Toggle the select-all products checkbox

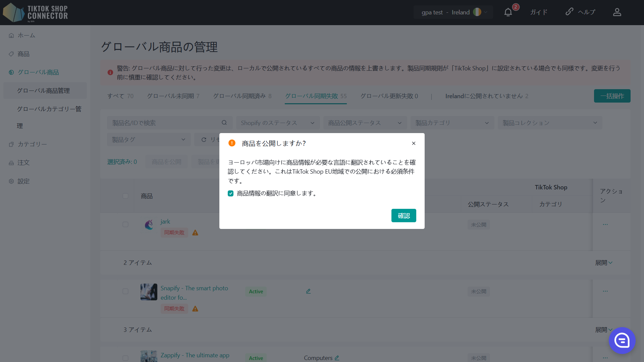pyautogui.click(x=125, y=196)
